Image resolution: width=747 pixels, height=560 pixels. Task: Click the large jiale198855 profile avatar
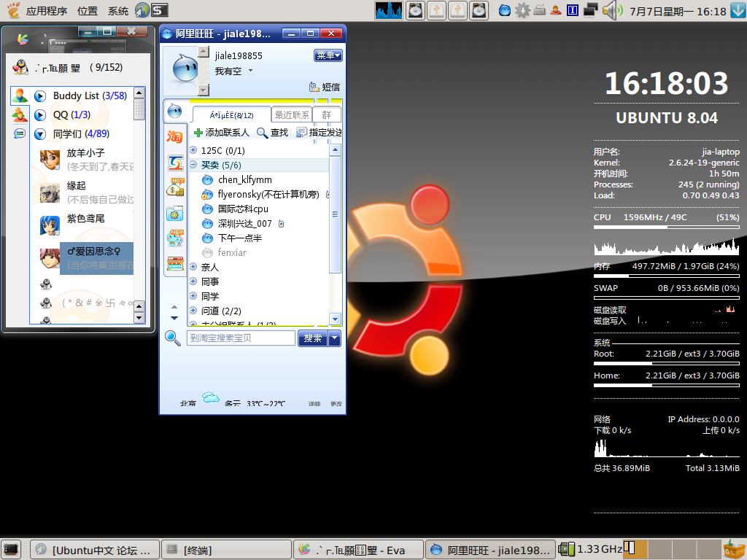(x=185, y=69)
